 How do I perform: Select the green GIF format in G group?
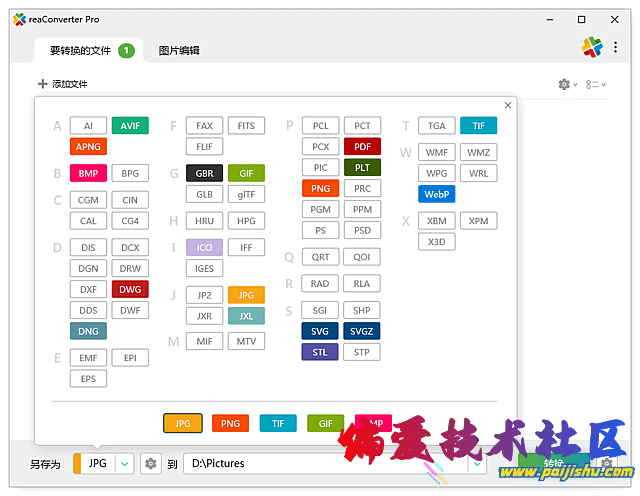point(246,173)
